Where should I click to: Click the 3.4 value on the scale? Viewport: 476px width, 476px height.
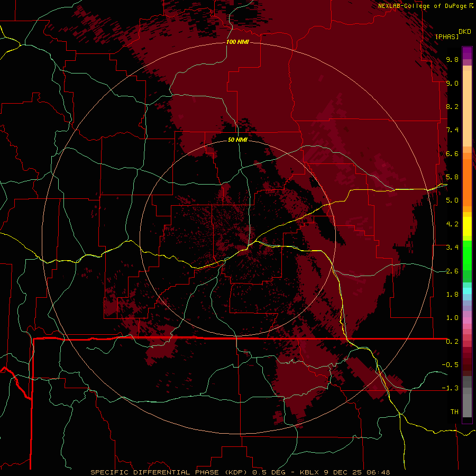point(452,248)
